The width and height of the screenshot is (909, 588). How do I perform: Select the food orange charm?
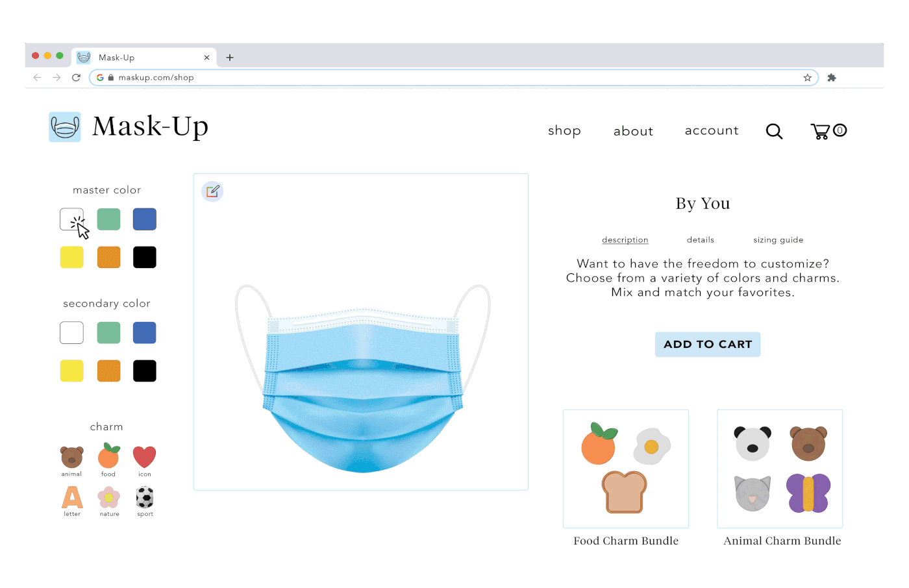109,456
